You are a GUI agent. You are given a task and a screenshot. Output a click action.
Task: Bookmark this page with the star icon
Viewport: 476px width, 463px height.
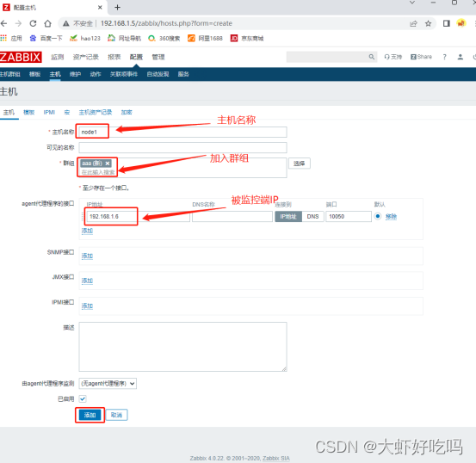428,23
